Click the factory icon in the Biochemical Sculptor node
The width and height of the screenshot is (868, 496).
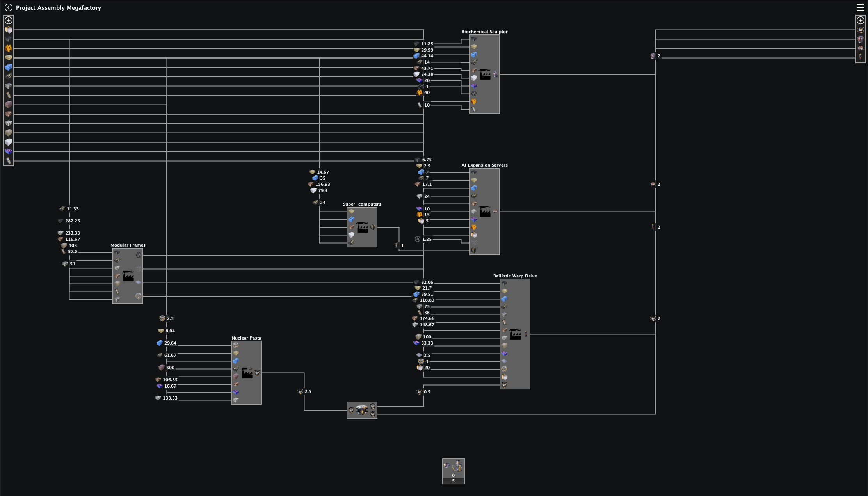pyautogui.click(x=485, y=74)
